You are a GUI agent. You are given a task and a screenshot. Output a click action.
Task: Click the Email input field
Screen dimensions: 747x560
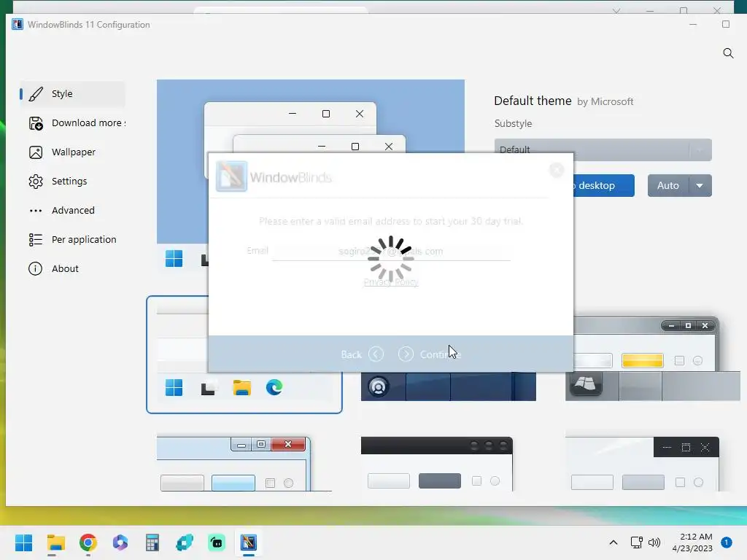(391, 251)
